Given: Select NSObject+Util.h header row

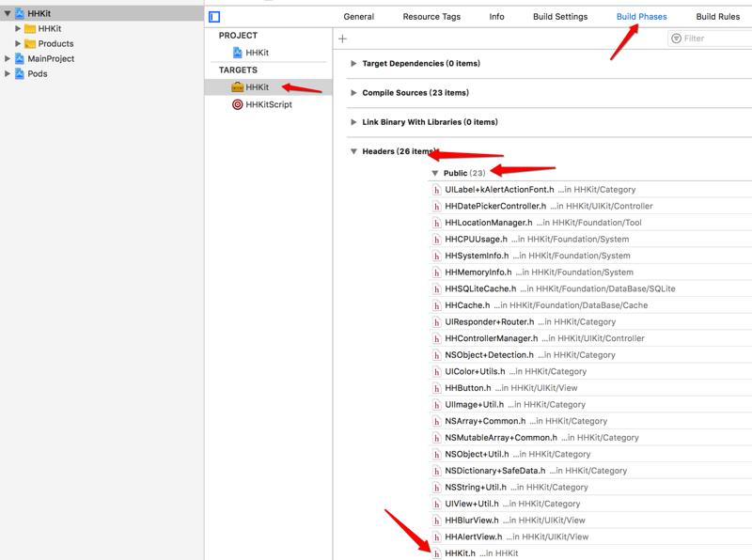Looking at the screenshot, I should click(x=590, y=455).
